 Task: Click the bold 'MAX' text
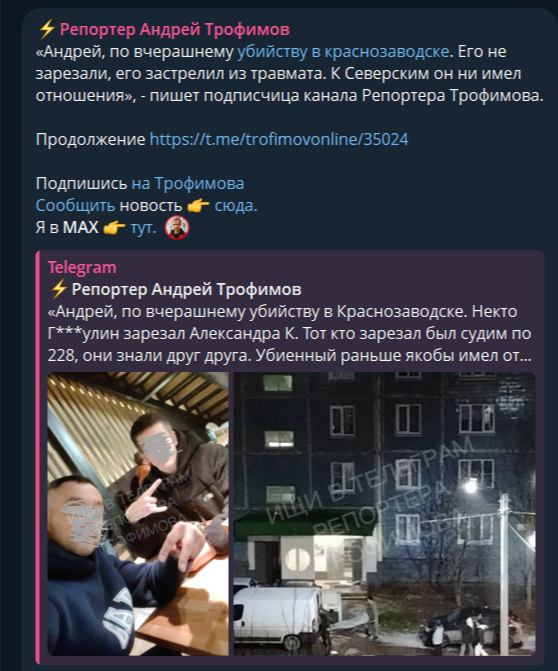[80, 228]
